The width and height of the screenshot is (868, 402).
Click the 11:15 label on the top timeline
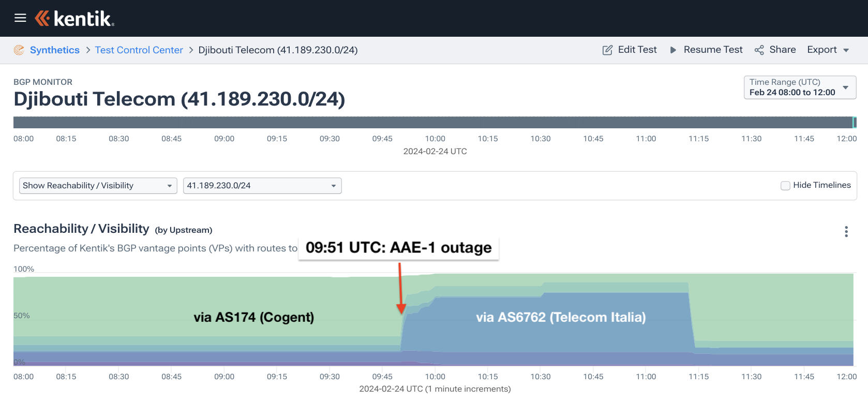pyautogui.click(x=698, y=139)
